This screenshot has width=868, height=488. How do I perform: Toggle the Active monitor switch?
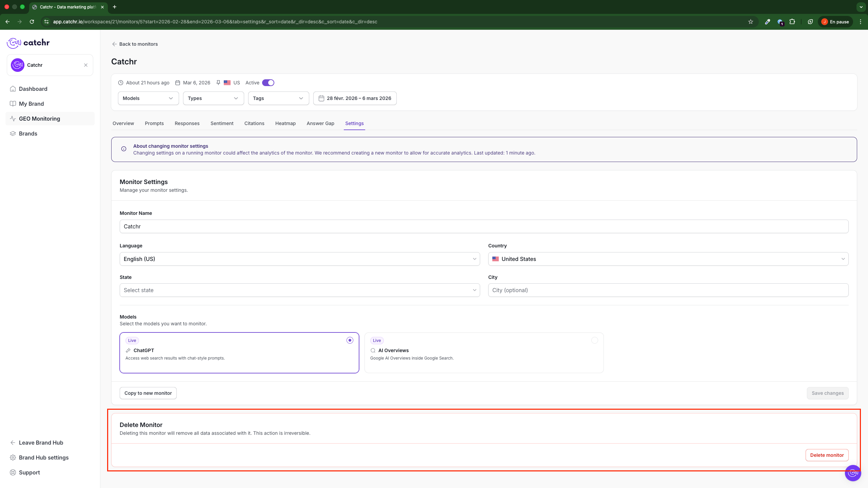click(268, 83)
